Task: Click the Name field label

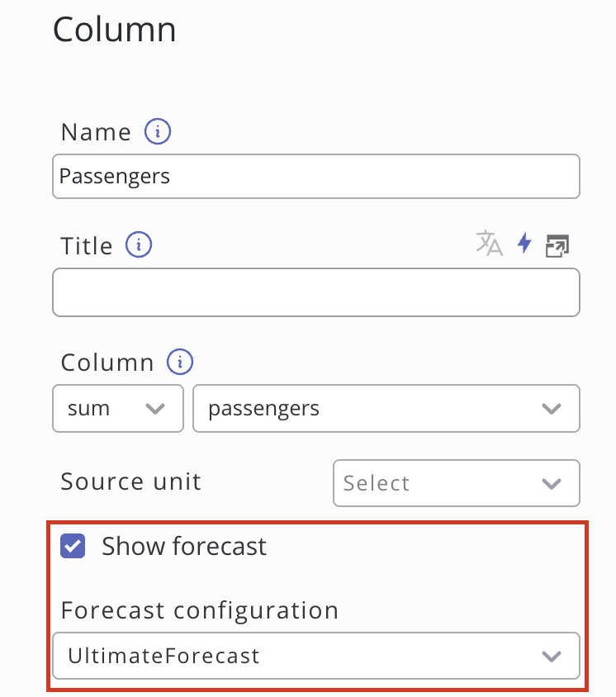Action: coord(96,132)
